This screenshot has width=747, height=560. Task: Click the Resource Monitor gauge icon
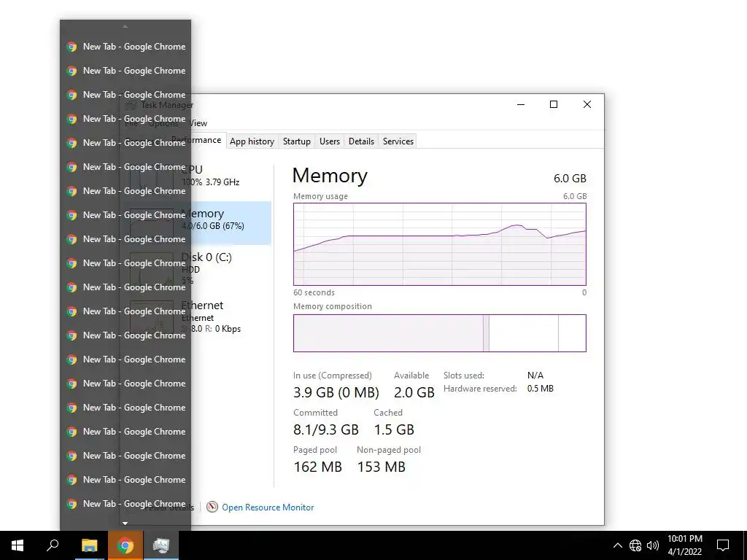pos(212,507)
